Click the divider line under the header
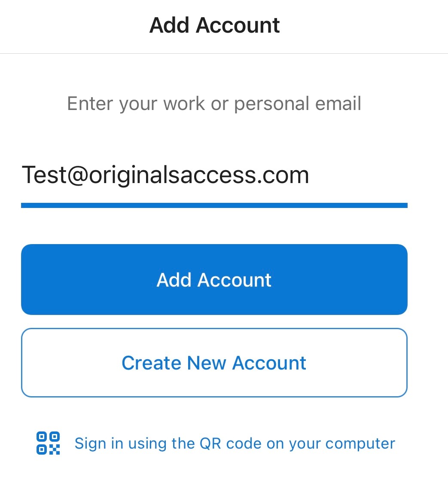This screenshot has width=448, height=486. click(x=224, y=53)
